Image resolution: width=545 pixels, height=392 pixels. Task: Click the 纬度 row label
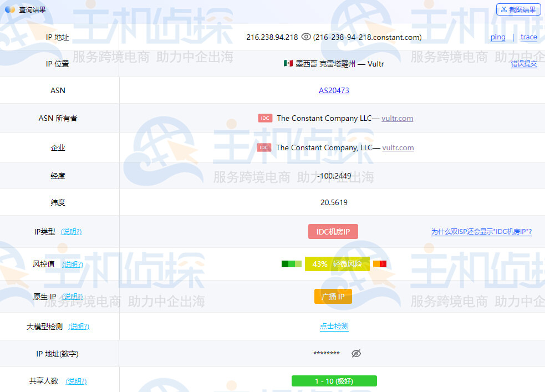(58, 202)
